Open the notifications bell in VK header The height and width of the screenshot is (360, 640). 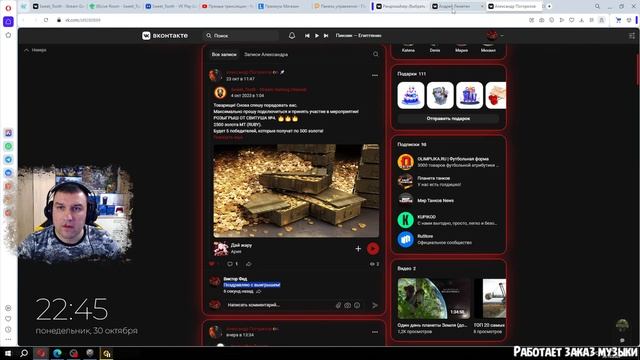tap(292, 36)
